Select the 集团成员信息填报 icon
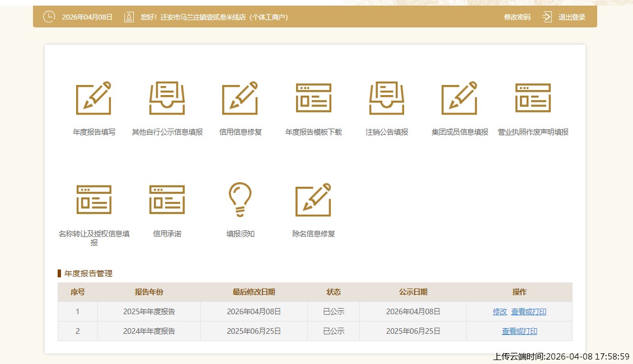Image resolution: width=633 pixels, height=364 pixels. (459, 98)
